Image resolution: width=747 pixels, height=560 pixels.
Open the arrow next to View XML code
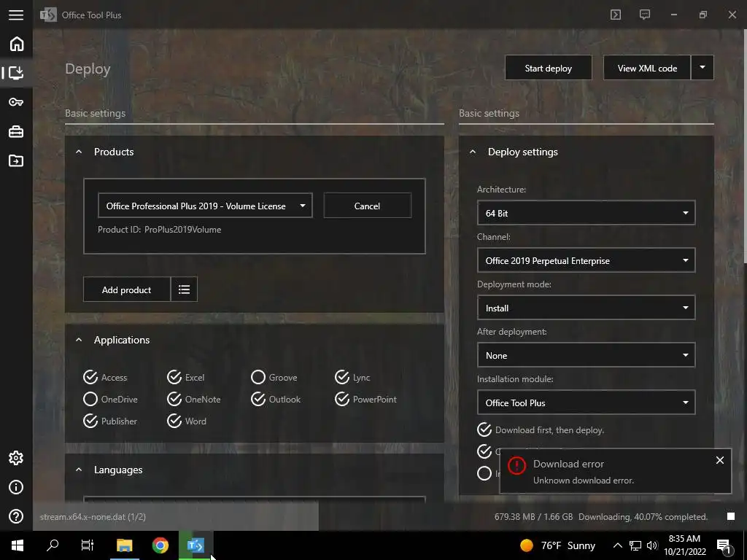tap(703, 68)
